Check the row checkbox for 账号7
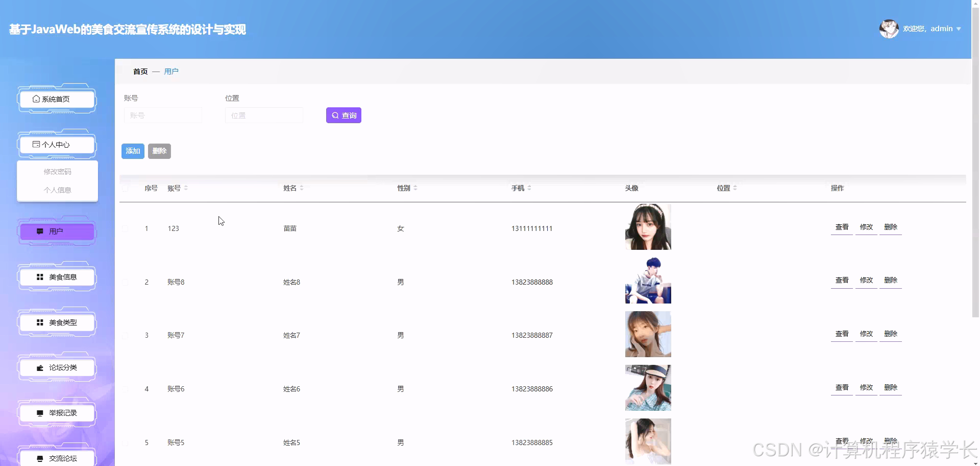980x466 pixels. click(x=125, y=336)
